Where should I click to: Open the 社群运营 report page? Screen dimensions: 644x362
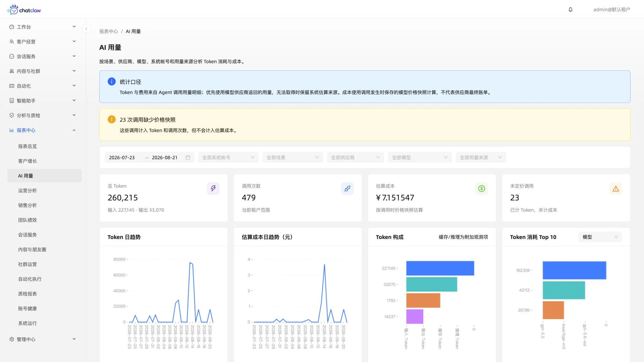(x=45, y=264)
